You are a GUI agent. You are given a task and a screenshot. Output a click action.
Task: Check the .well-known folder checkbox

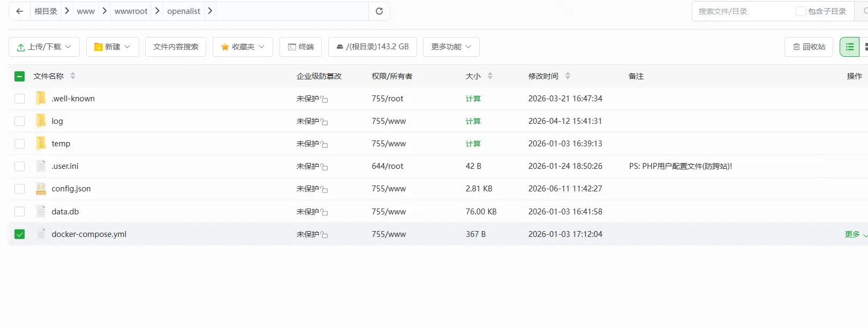[x=20, y=99]
